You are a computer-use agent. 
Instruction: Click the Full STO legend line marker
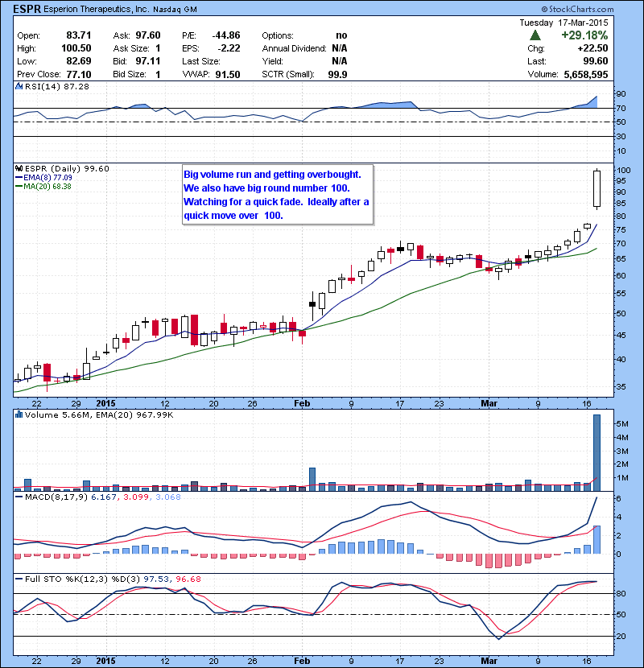pyautogui.click(x=19, y=579)
